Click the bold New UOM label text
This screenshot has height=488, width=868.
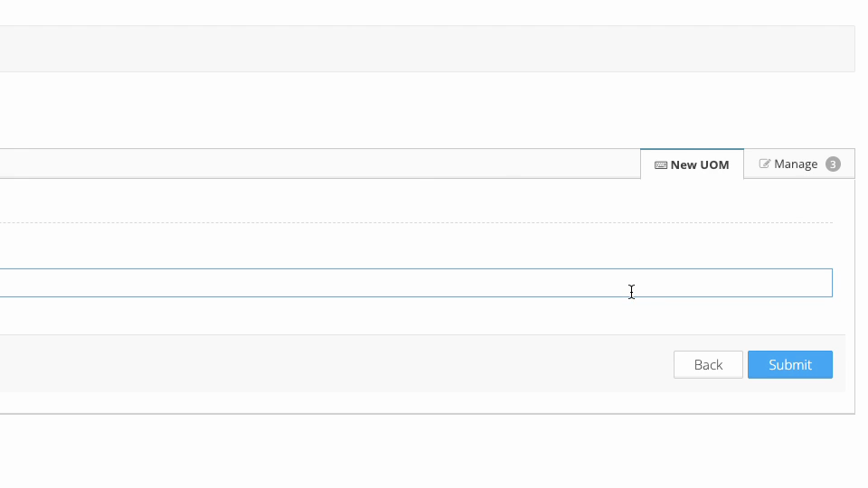click(x=700, y=164)
